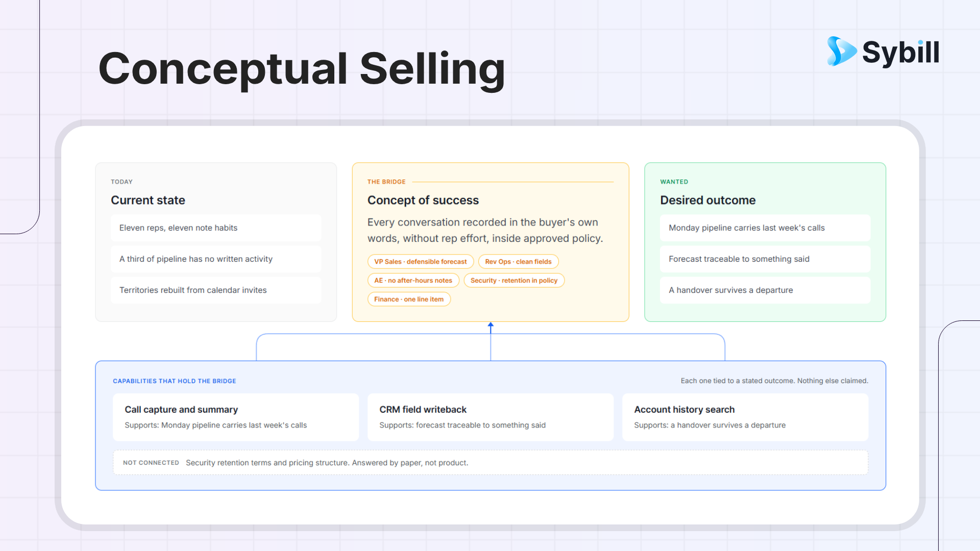The width and height of the screenshot is (980, 551).
Task: Select the Desired outcome heading
Action: 708,200
